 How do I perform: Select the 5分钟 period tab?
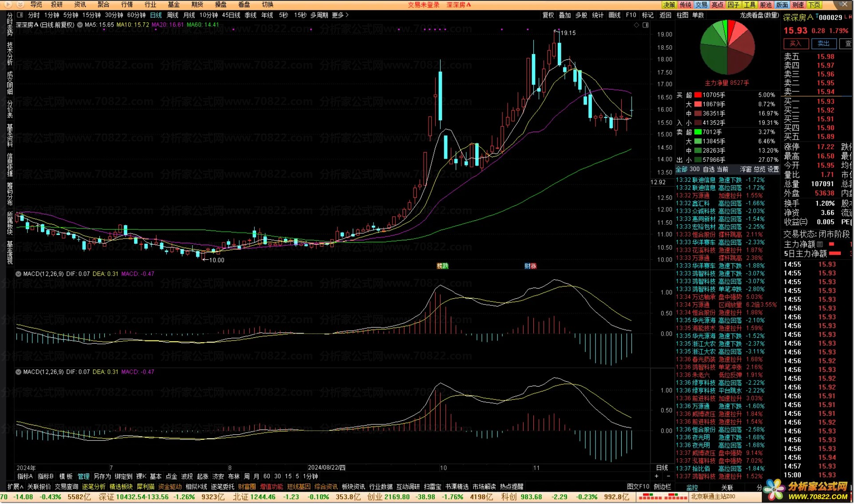click(x=71, y=15)
